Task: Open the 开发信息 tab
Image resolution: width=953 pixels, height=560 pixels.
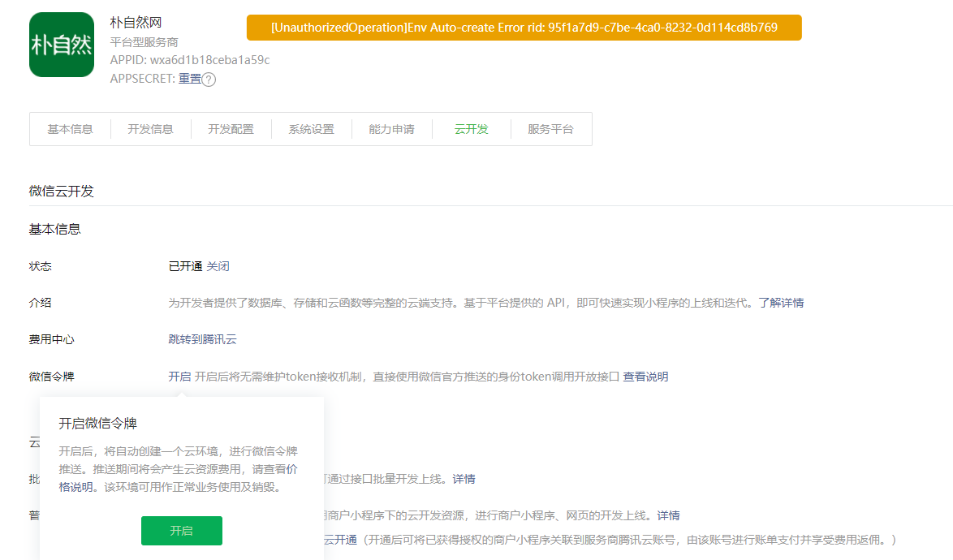Action: pyautogui.click(x=150, y=129)
